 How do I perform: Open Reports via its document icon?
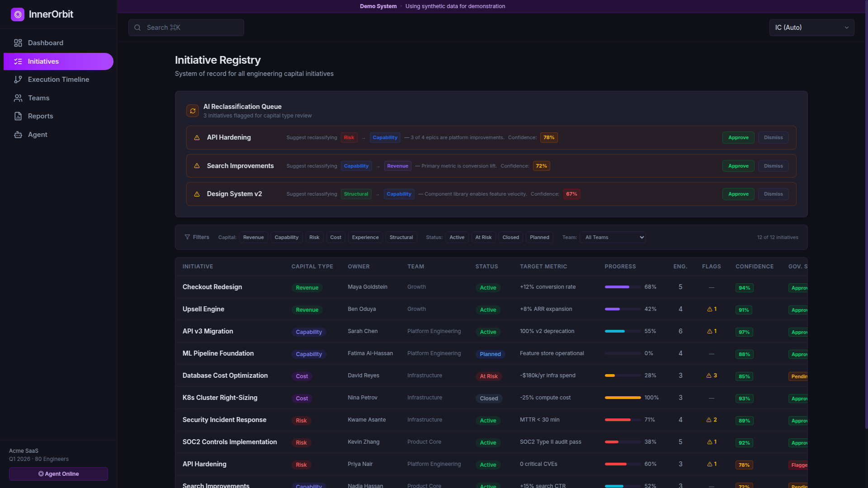coord(18,116)
